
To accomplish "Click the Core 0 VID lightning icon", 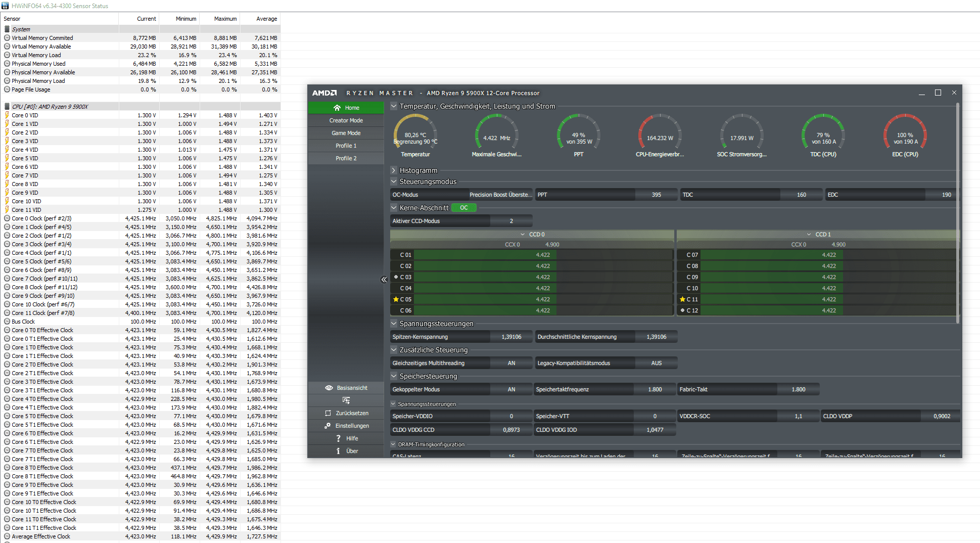I will click(7, 115).
